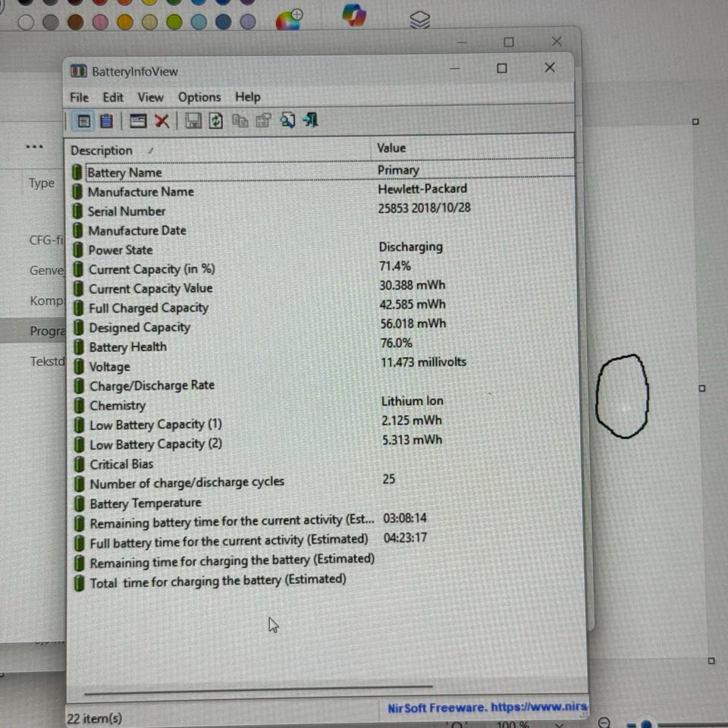Choose the pink color swatch in Paint
This screenshot has width=728, height=728.
[x=100, y=22]
